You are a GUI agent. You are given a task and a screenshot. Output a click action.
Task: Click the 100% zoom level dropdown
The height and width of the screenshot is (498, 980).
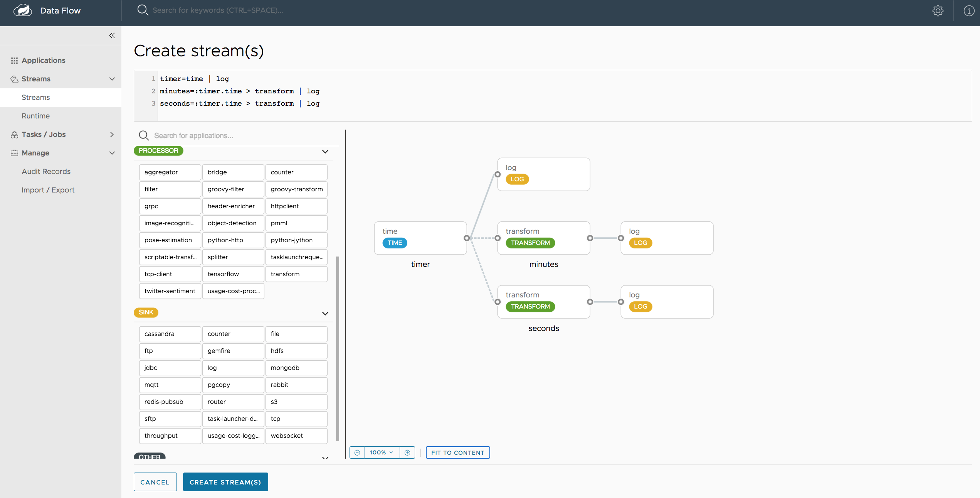[x=381, y=452]
